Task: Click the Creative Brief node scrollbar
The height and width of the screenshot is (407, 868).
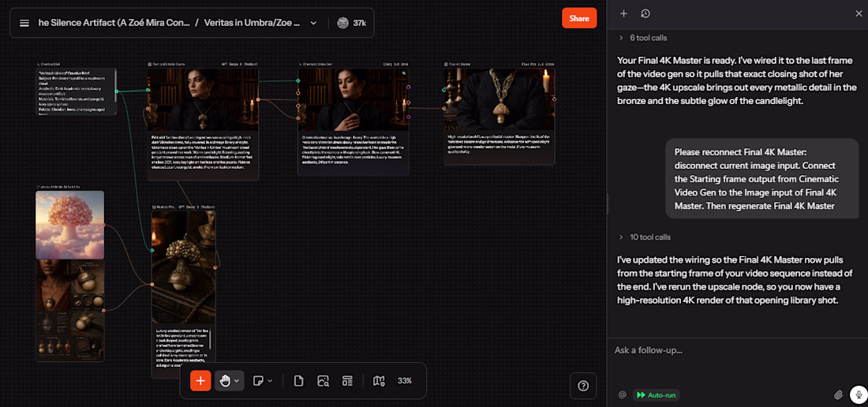Action: pos(114,86)
